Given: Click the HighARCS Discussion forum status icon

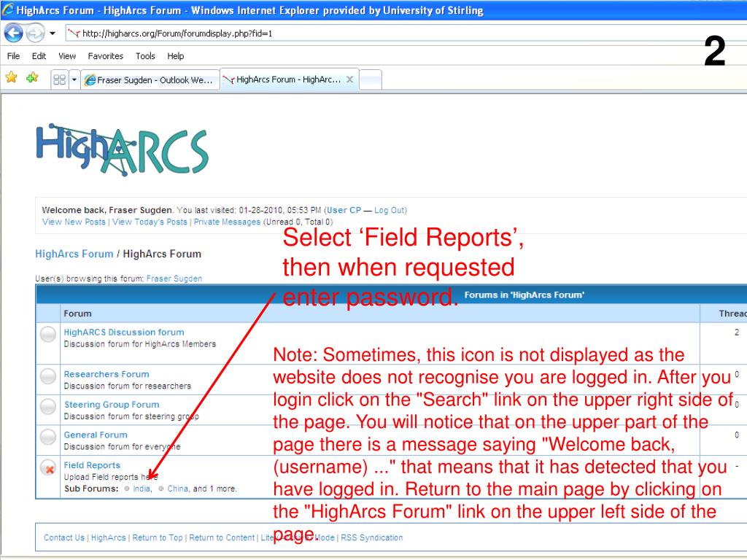Looking at the screenshot, I should (x=47, y=334).
